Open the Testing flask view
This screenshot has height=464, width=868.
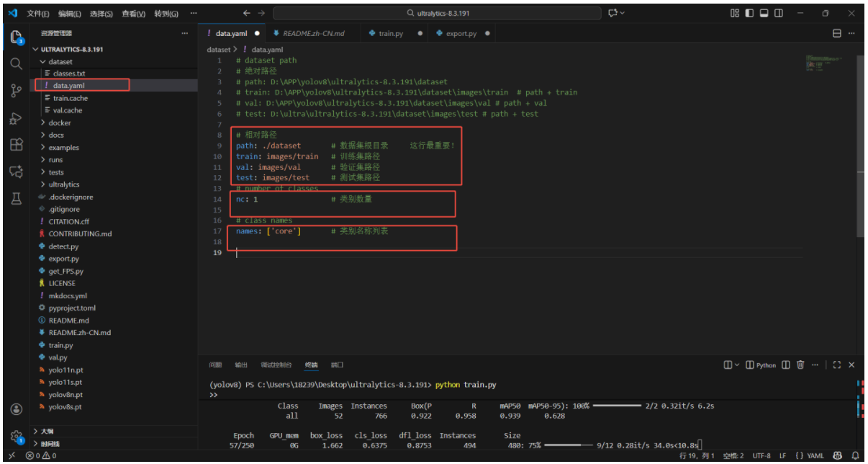click(x=16, y=199)
